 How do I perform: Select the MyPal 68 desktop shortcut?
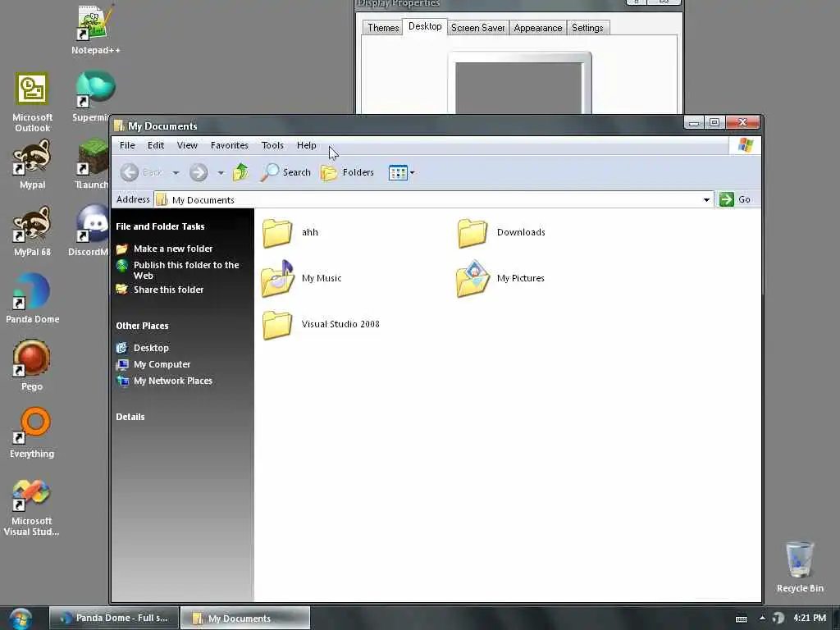[x=32, y=231]
